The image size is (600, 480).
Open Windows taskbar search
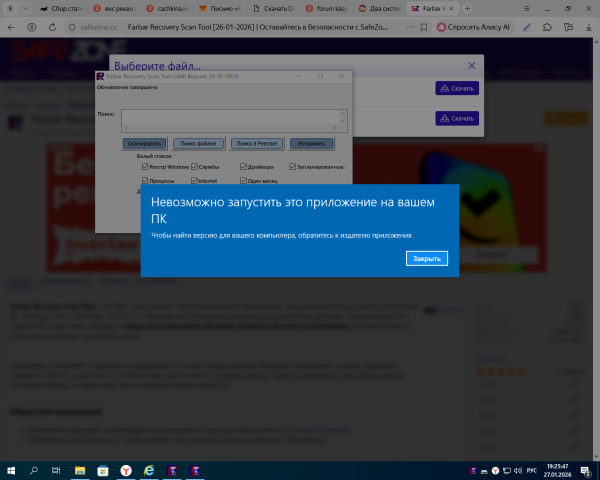[34, 471]
